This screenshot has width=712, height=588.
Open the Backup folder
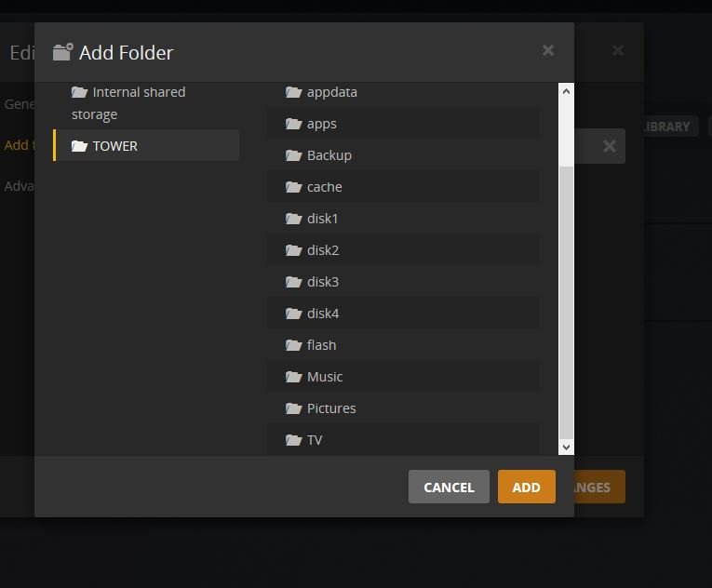point(403,155)
